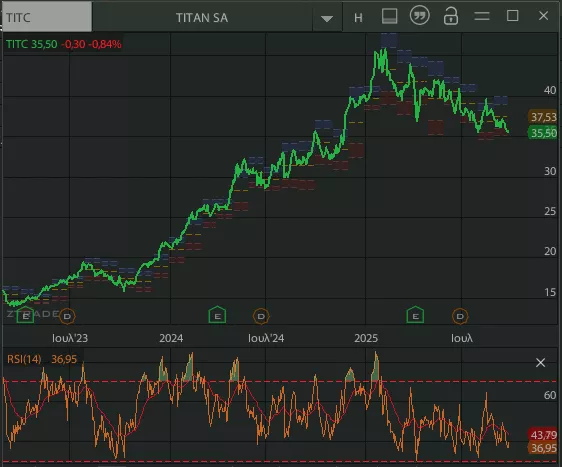Screen dimensions: 562x467
Task: Click the orange 37,53 price level tag
Action: pos(543,117)
